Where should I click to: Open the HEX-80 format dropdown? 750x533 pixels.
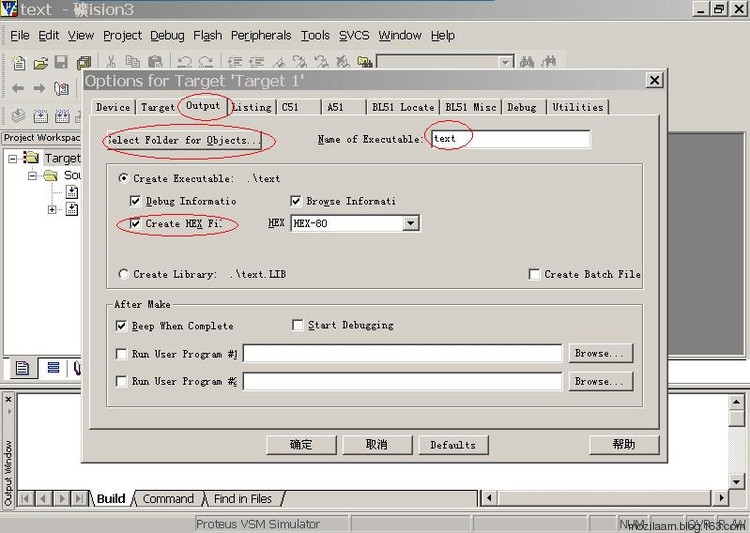pyautogui.click(x=410, y=223)
